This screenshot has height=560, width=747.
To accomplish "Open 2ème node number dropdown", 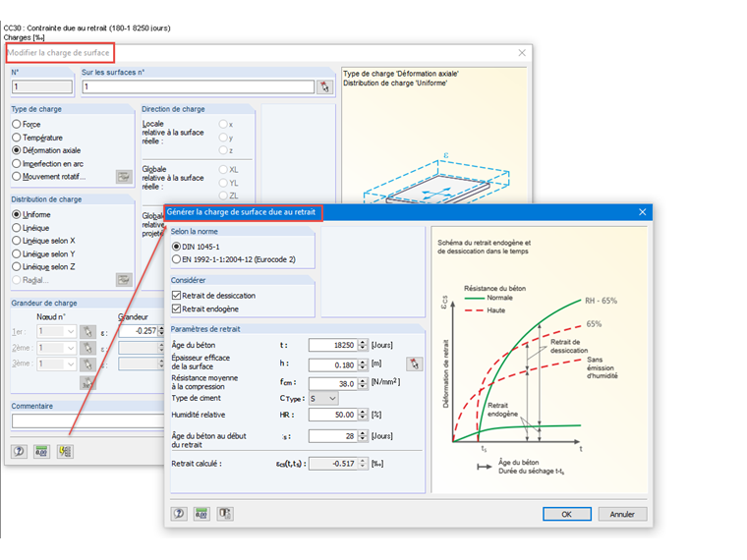I will (57, 348).
